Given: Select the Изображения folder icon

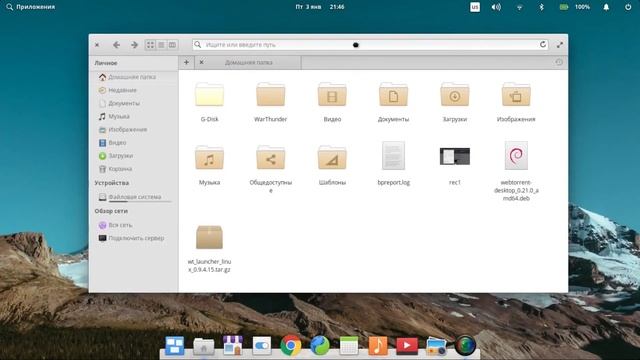Looking at the screenshot, I should coord(516,95).
